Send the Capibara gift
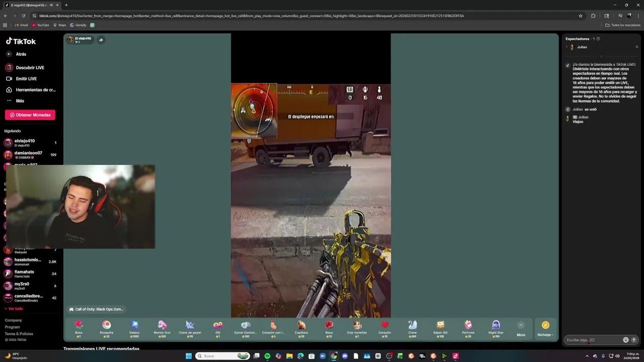The image size is (644, 362). (301, 328)
